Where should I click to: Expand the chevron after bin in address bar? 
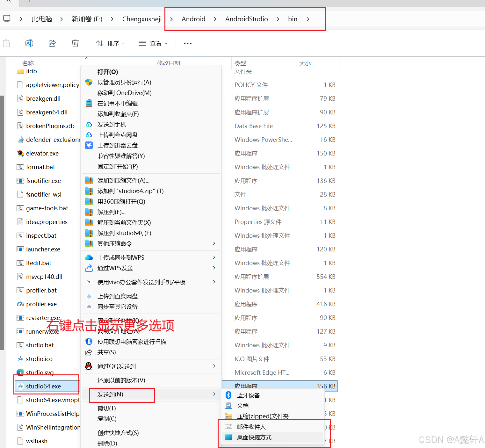click(x=308, y=19)
